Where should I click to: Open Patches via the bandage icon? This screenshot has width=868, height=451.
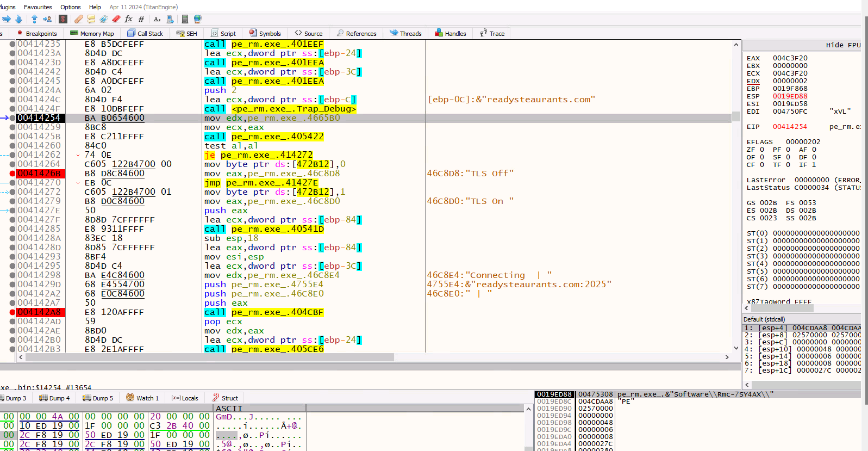79,19
